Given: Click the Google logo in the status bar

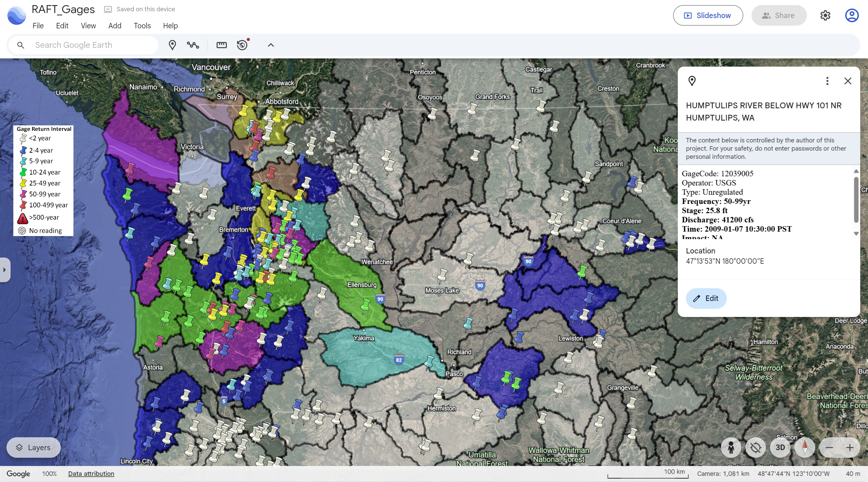Looking at the screenshot, I should pyautogui.click(x=18, y=473).
